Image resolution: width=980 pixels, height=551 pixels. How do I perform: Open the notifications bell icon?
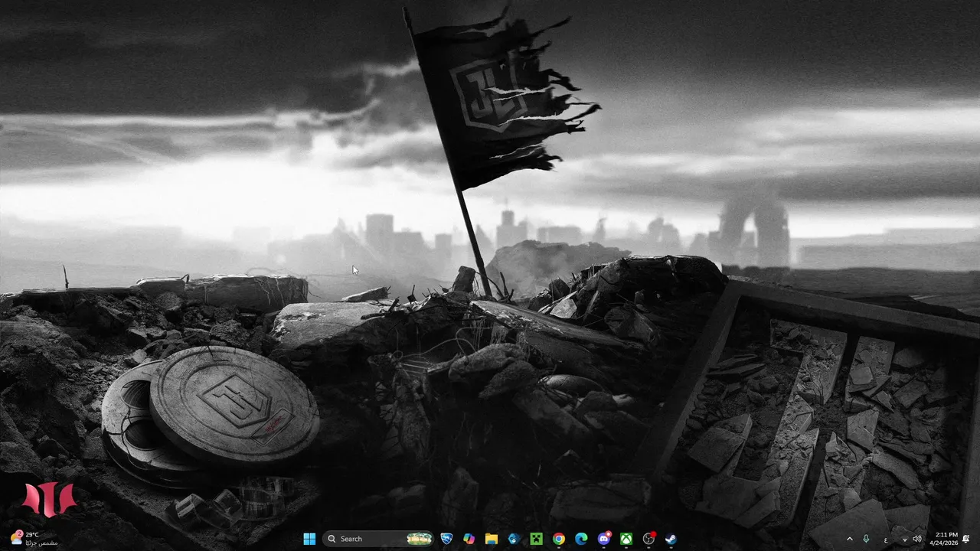tap(966, 539)
